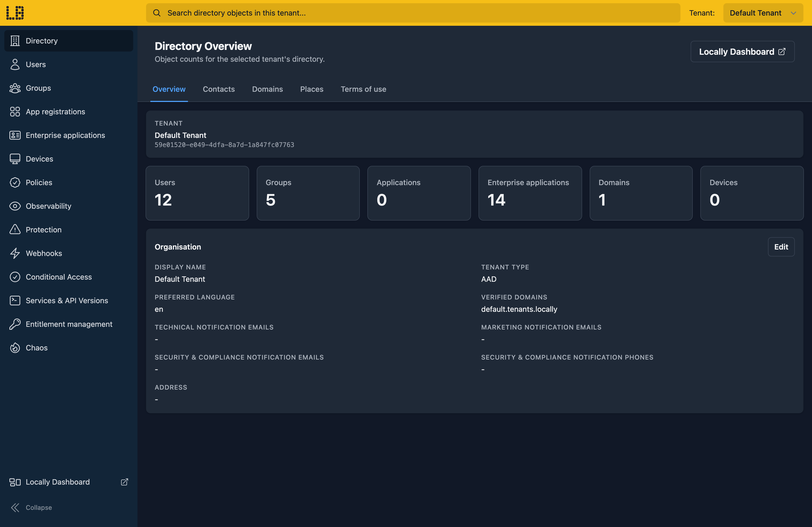The image size is (812, 527).
Task: Click the preferred language value en
Action: [x=159, y=310]
